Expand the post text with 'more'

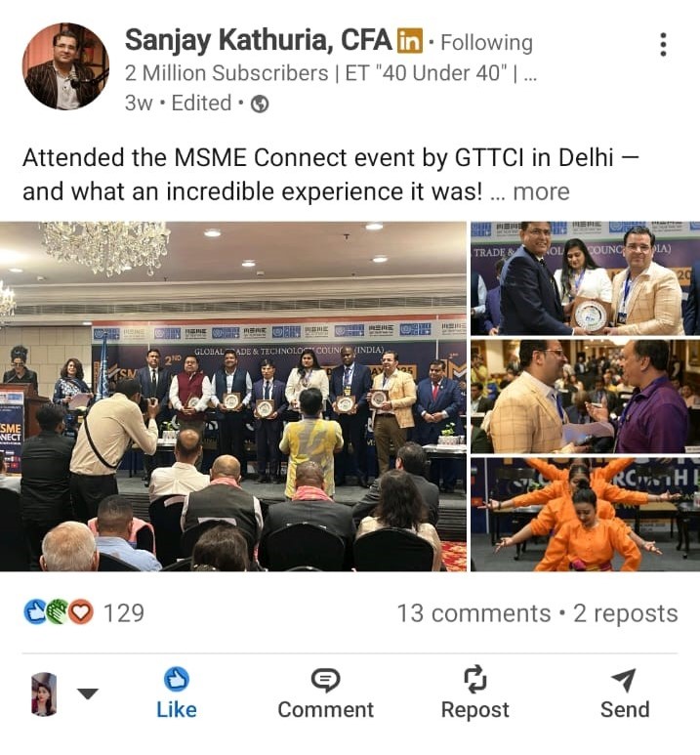pos(541,191)
